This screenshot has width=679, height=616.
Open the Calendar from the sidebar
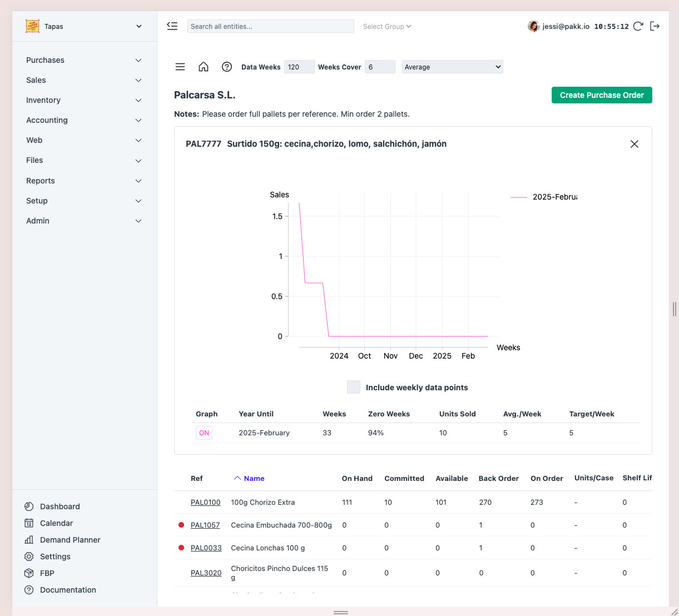(x=56, y=523)
